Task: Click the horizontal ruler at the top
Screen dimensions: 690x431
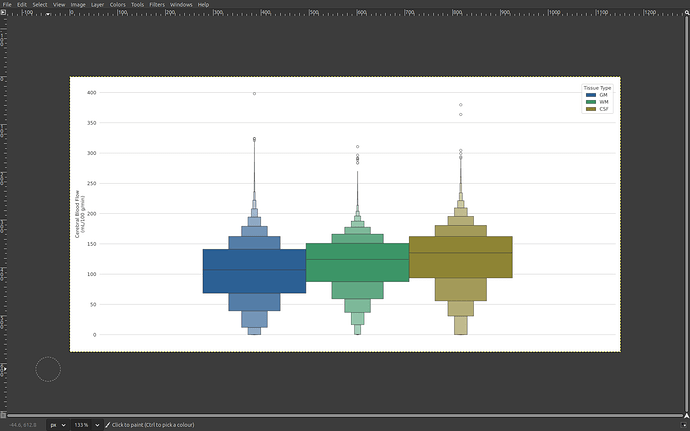Action: [x=345, y=13]
